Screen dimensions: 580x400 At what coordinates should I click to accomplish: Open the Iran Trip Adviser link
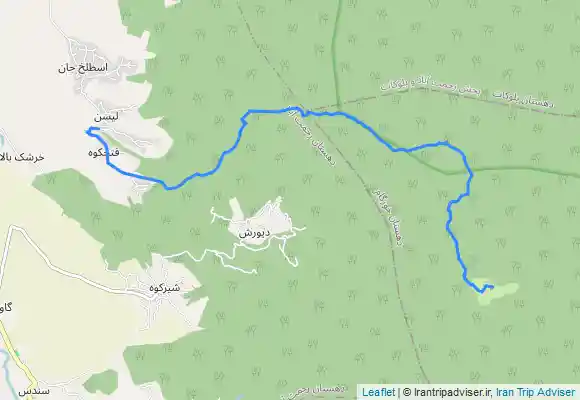(536, 392)
